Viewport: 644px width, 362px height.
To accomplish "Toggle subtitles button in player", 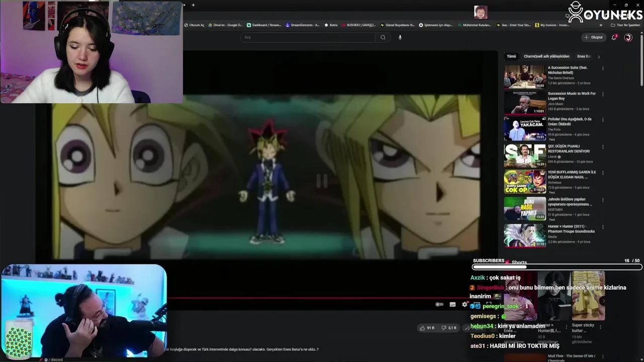I will click(x=452, y=305).
